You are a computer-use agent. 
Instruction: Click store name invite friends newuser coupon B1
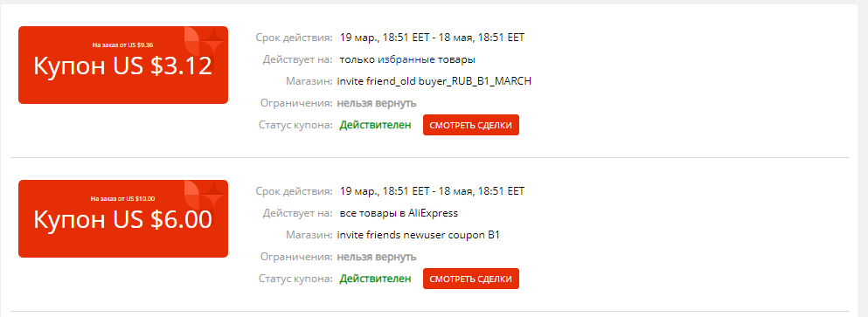click(x=419, y=235)
